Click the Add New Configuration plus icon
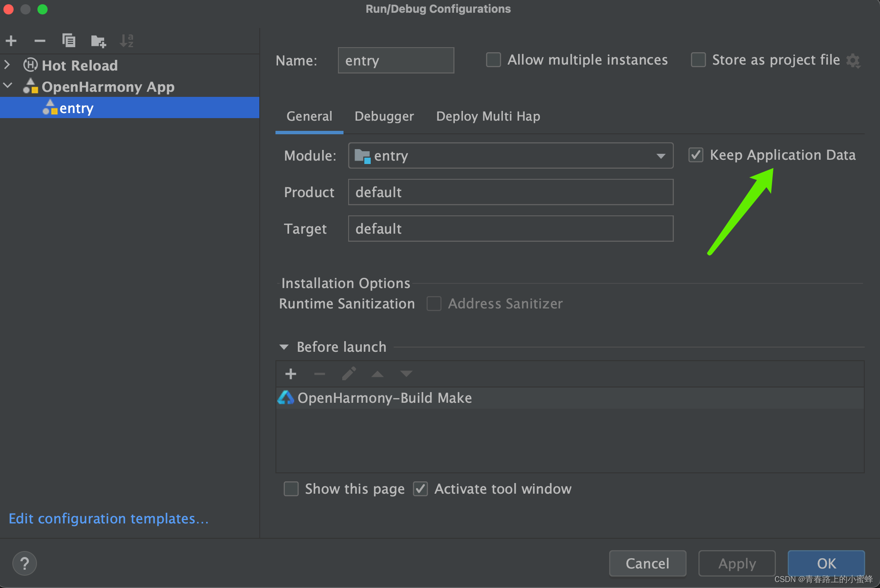 click(11, 41)
